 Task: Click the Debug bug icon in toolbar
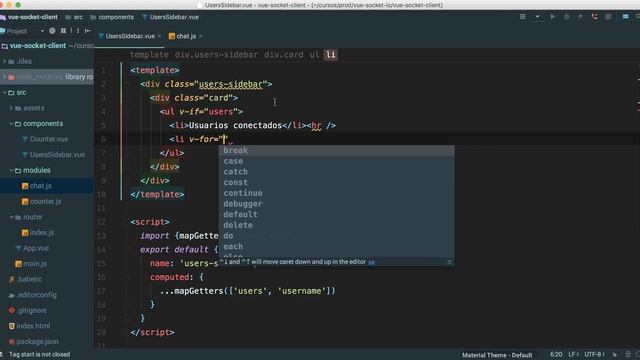[x=567, y=17]
